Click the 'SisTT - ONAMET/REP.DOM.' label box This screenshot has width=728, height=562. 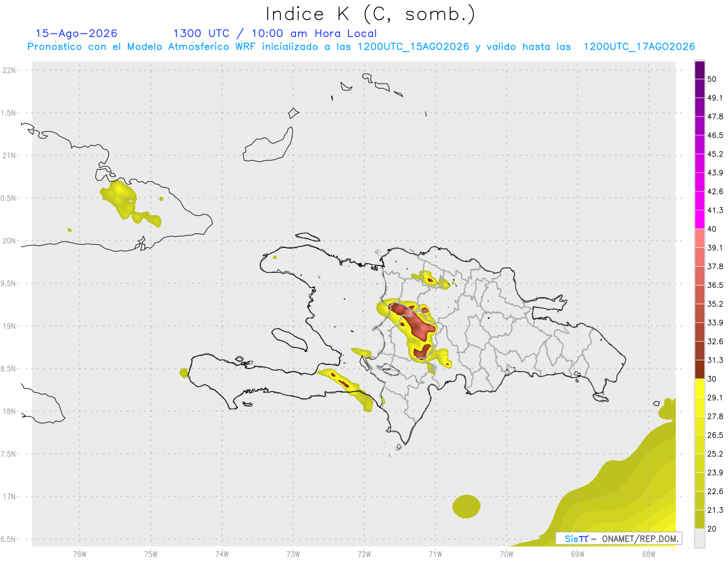click(619, 538)
